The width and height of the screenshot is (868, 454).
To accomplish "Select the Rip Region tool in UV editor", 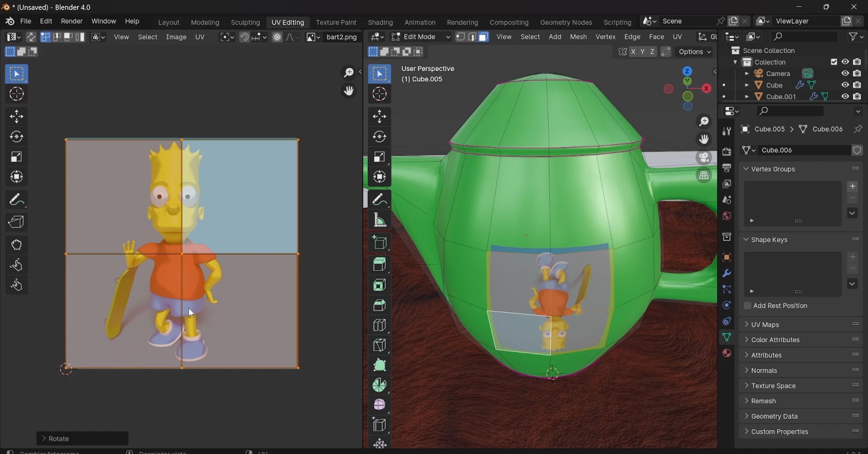I will click(x=16, y=222).
